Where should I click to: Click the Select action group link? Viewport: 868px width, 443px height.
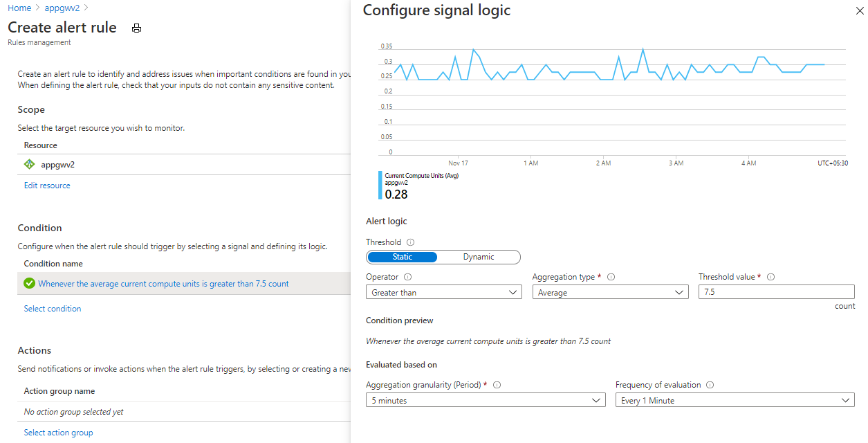tap(58, 433)
